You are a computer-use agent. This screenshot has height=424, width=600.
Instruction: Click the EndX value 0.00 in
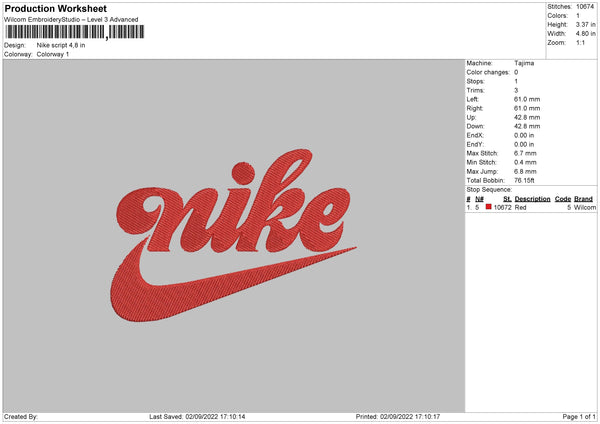click(524, 135)
